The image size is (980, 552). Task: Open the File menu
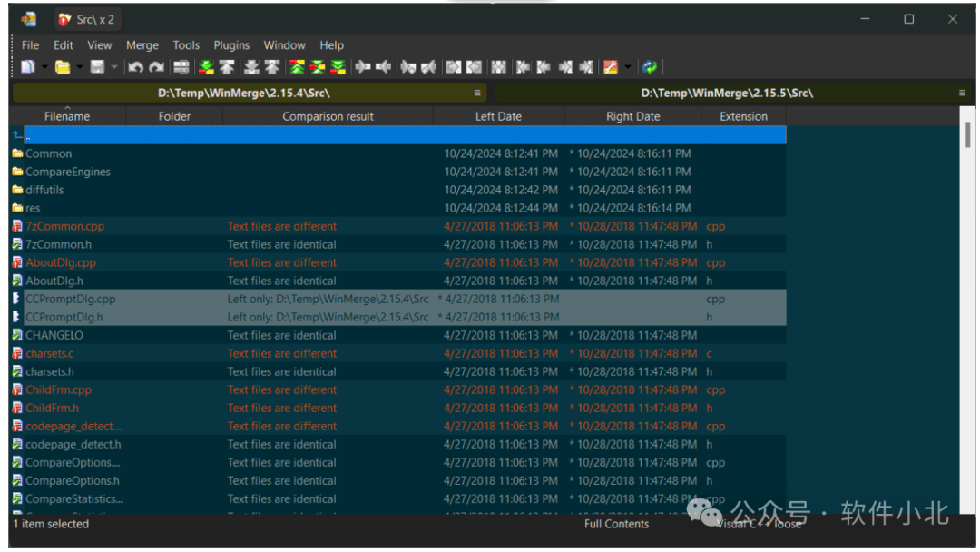pyautogui.click(x=30, y=45)
